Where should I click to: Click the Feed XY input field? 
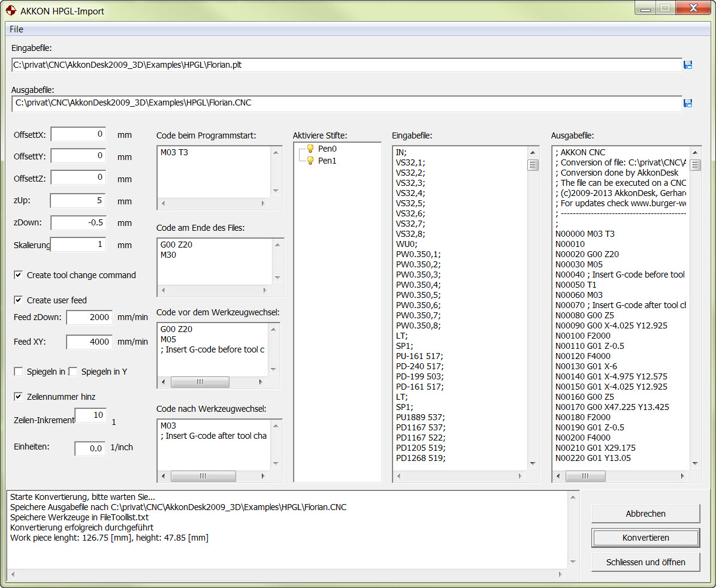pos(89,342)
